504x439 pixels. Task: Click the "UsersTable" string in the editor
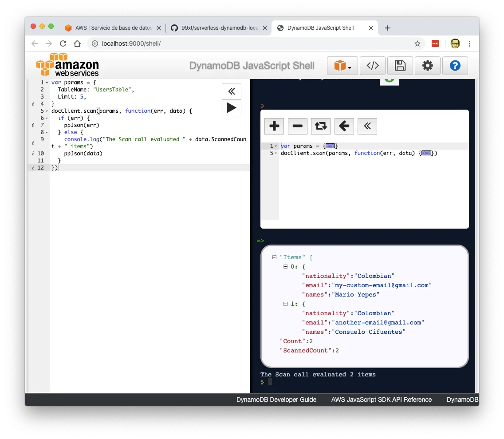click(112, 90)
